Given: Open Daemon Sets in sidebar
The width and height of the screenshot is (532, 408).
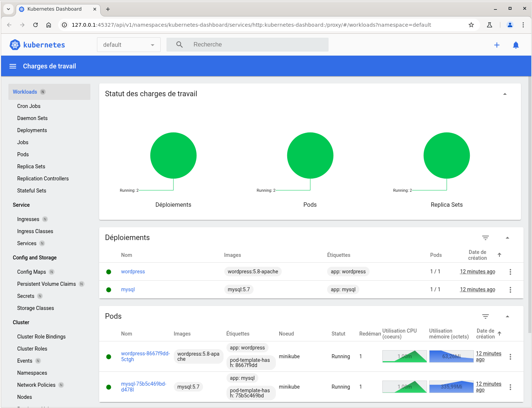Looking at the screenshot, I should click(32, 118).
